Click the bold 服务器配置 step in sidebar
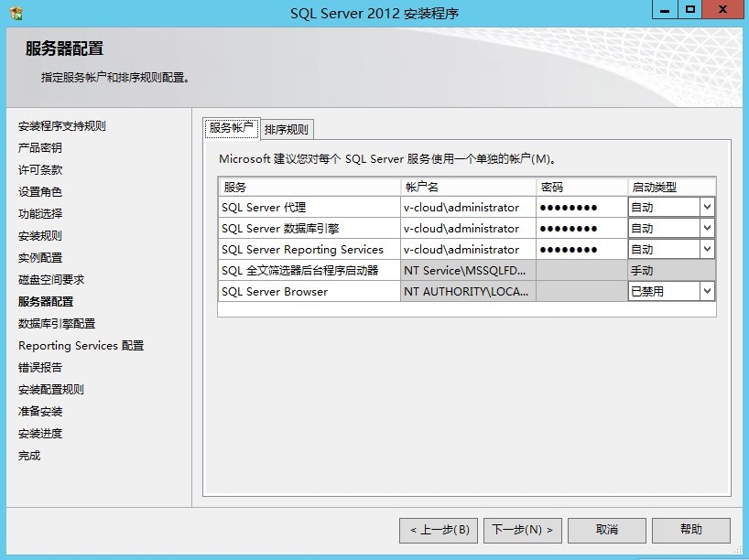 [x=46, y=302]
